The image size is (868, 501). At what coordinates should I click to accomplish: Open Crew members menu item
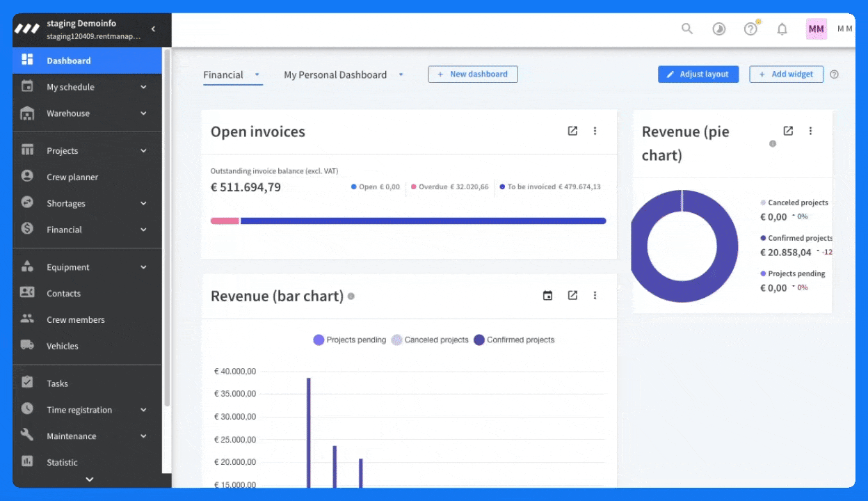(87, 320)
